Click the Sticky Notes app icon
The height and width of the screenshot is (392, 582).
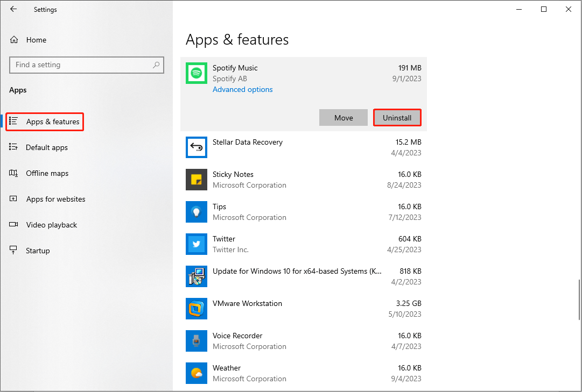coord(197,180)
